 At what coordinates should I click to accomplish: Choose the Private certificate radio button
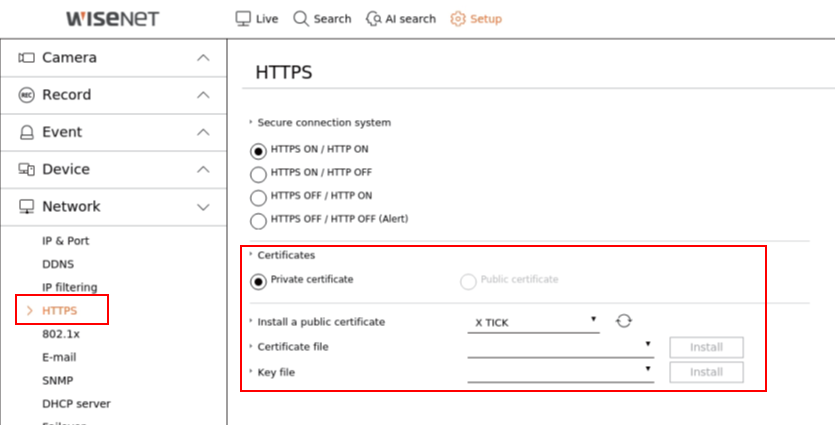click(x=258, y=281)
